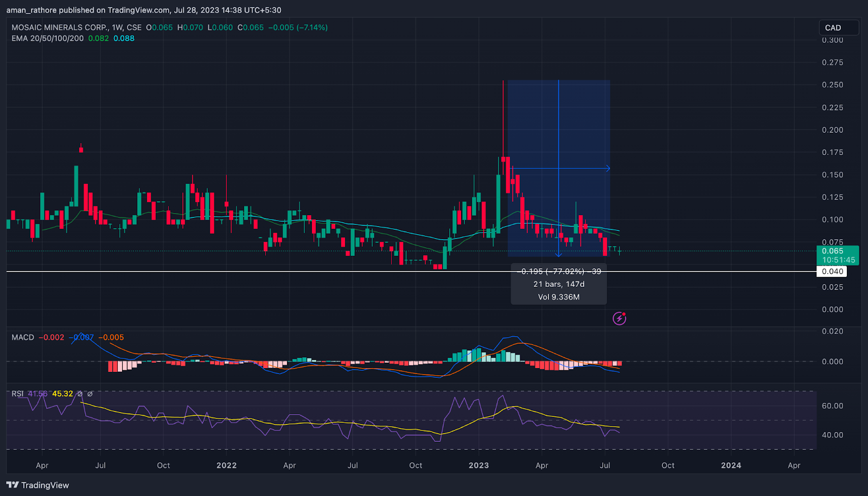Click the 0.020 MACD scale label
This screenshot has height=496, width=868.
[833, 331]
